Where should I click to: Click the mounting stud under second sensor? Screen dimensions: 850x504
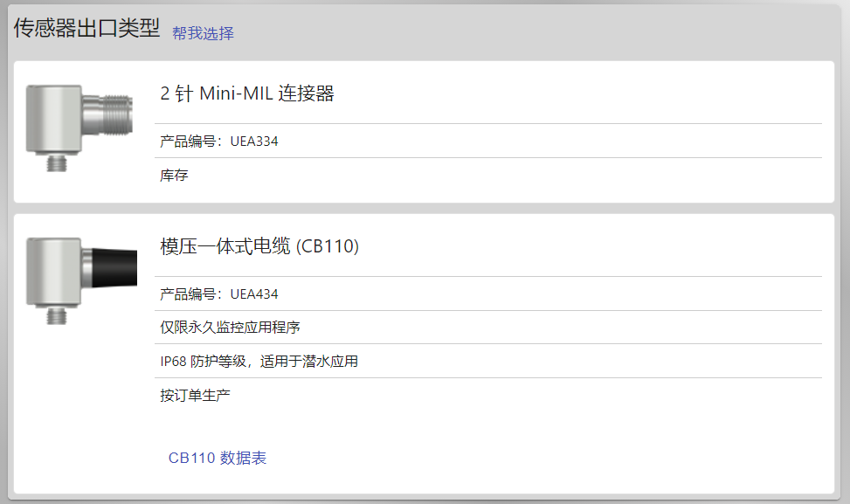57,316
